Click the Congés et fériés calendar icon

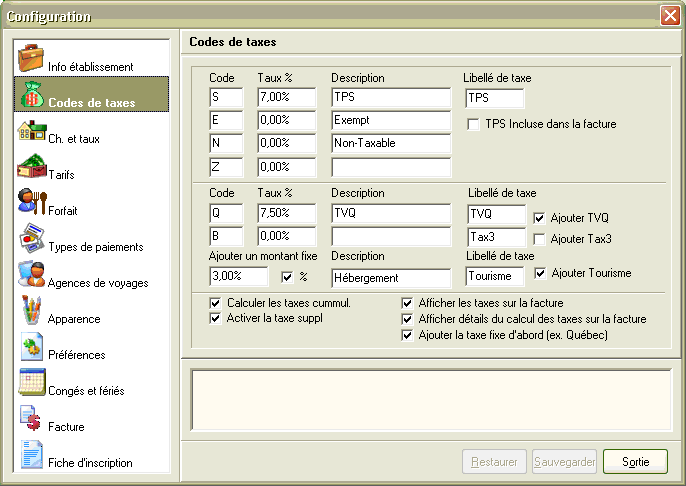click(x=31, y=383)
